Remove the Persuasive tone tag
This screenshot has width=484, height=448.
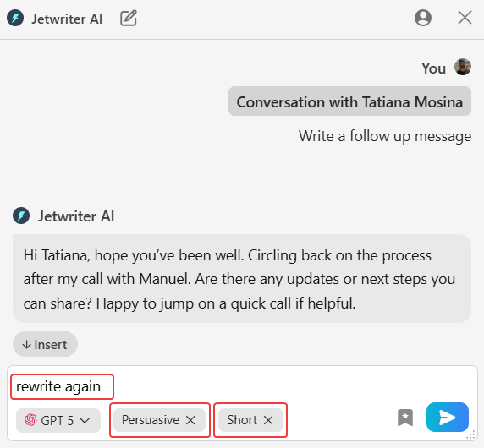[x=190, y=420]
